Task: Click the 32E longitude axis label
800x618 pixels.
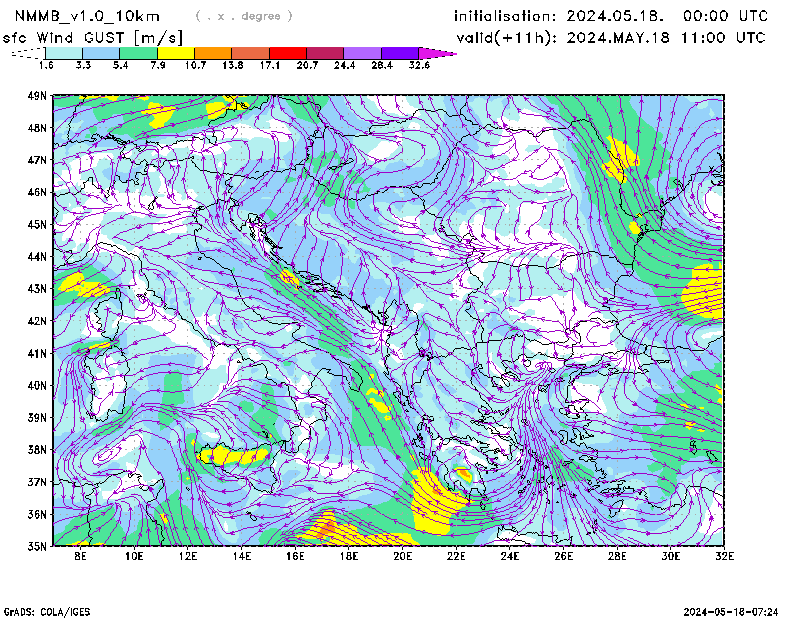Action: (x=724, y=555)
